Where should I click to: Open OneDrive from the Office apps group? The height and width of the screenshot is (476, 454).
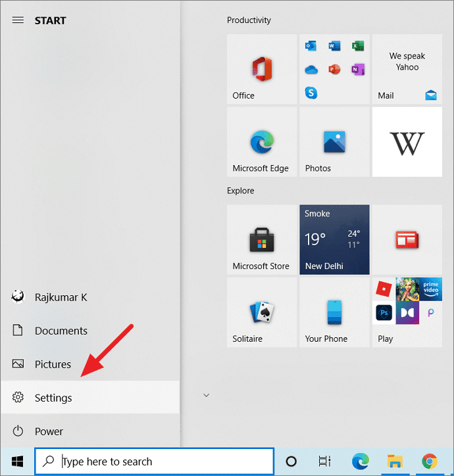pyautogui.click(x=311, y=70)
